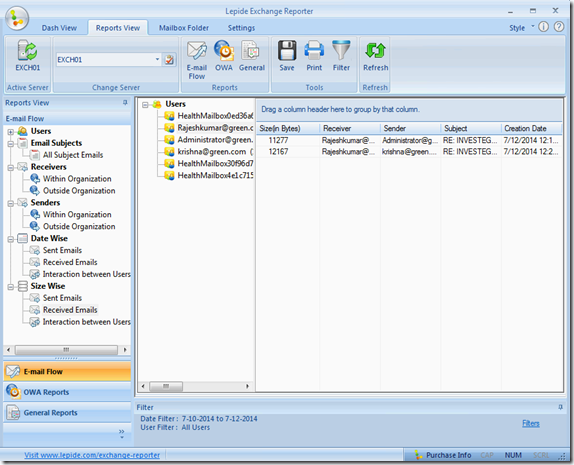
Task: Collapse the Size Wise node
Action: pos(11,286)
